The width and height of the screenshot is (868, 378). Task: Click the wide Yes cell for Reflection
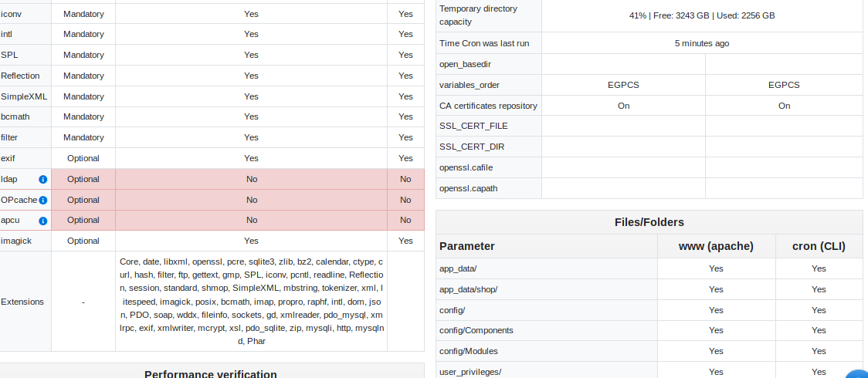click(251, 76)
